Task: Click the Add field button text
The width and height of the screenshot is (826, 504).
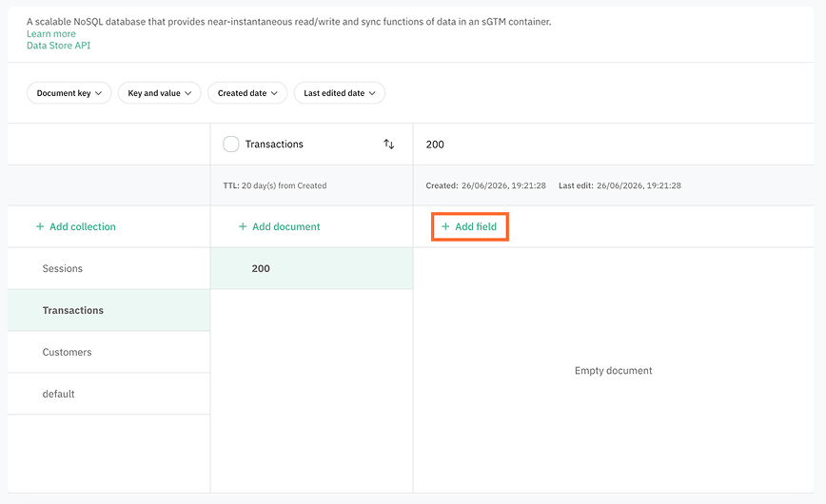Action: pyautogui.click(x=476, y=226)
